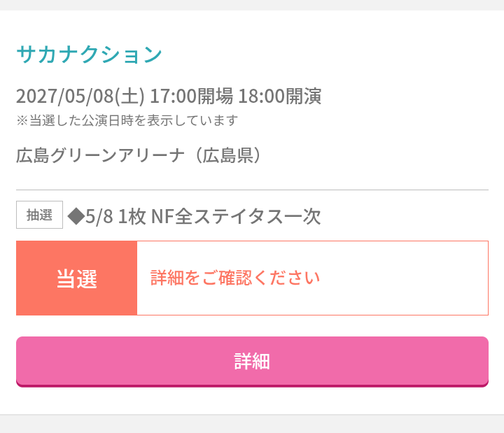This screenshot has width=504, height=433.
Task: Click the (広島県) prefecture text
Action: pos(228,155)
